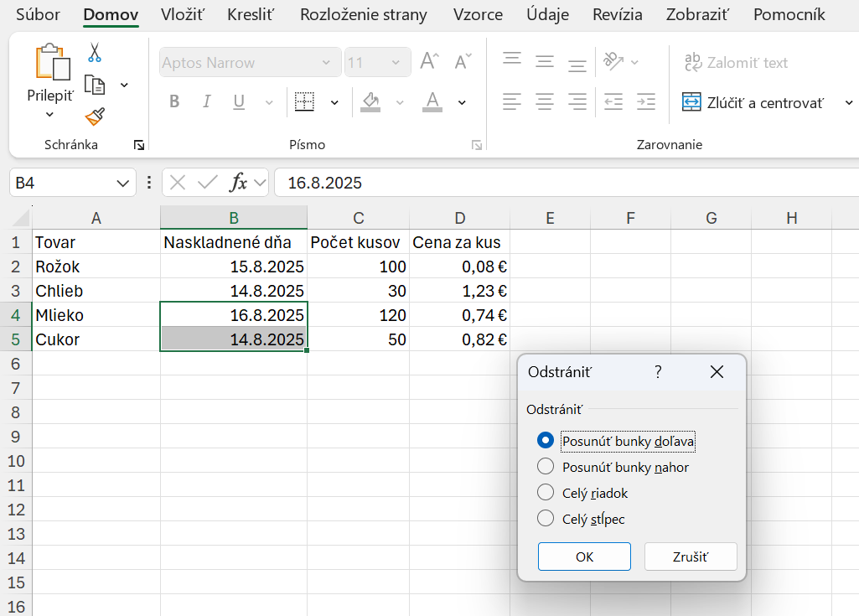Increase indent in cell
The height and width of the screenshot is (616, 859).
pos(646,102)
